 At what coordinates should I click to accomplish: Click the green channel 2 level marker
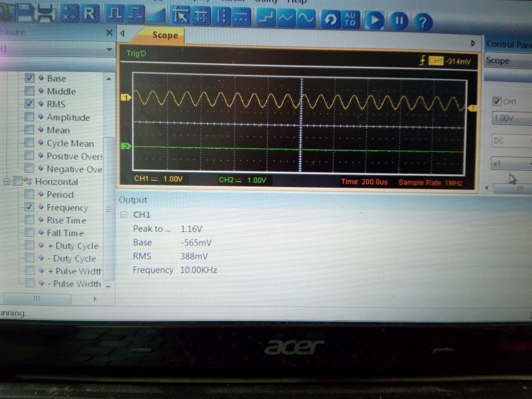(x=126, y=146)
